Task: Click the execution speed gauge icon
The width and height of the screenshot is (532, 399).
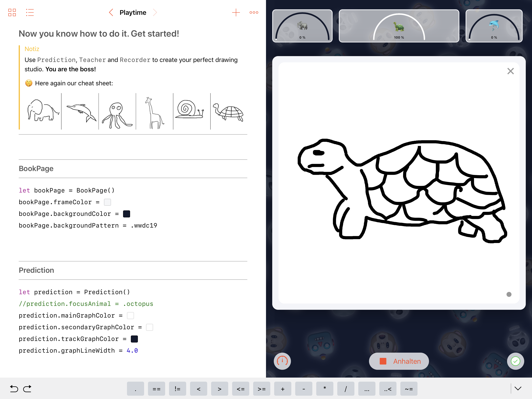Action: click(x=282, y=361)
